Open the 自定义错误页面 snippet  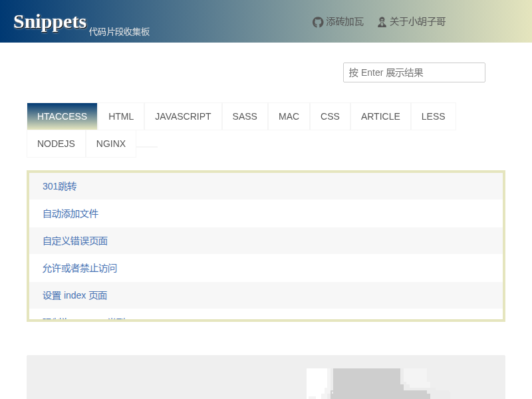point(75,241)
